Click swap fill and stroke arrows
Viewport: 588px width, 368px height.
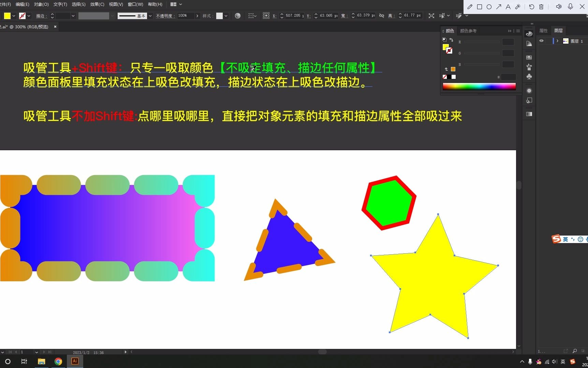pyautogui.click(x=451, y=40)
